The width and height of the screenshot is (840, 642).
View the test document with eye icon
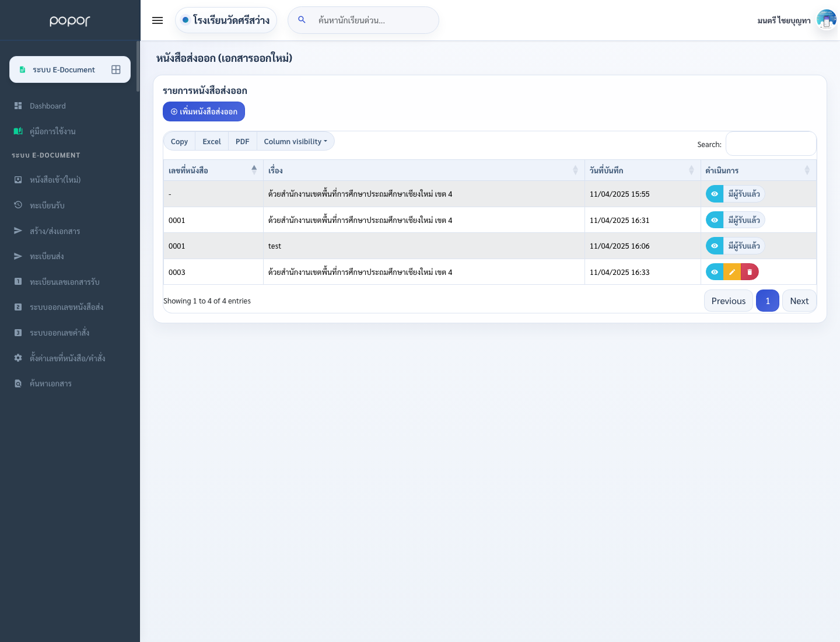pos(715,246)
